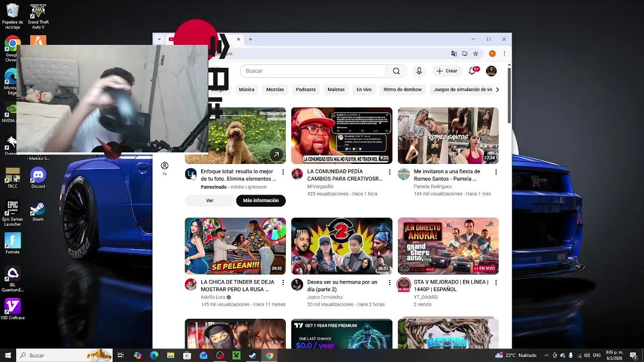
Task: Select Epic Games Launcher desktop icon
Action: tap(13, 214)
